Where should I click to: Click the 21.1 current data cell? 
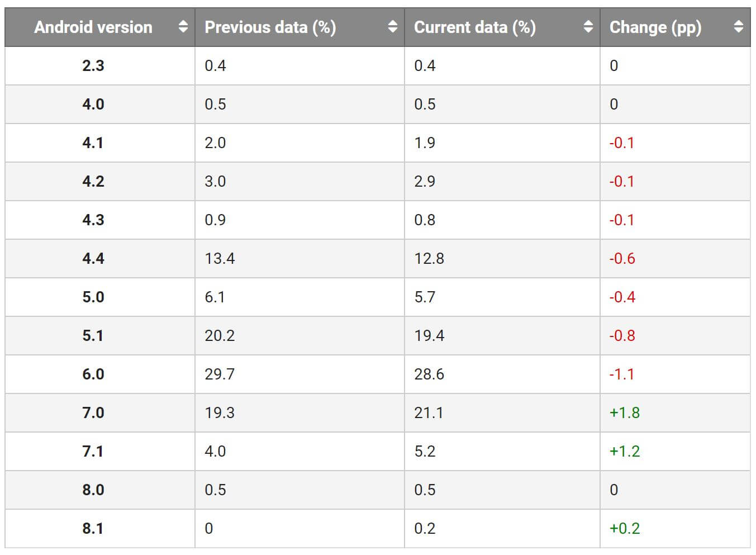point(429,412)
